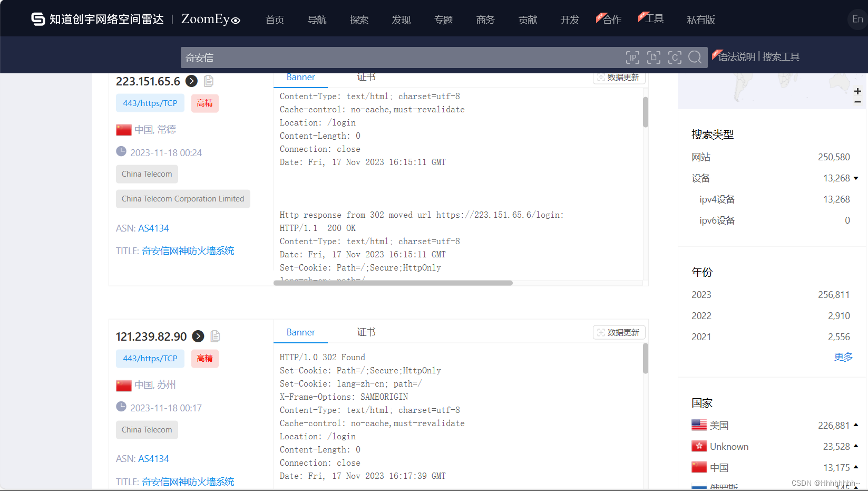Click 443/https/TCP tag for 121.239.82.90
Viewport: 868px width, 491px height.
[150, 359]
